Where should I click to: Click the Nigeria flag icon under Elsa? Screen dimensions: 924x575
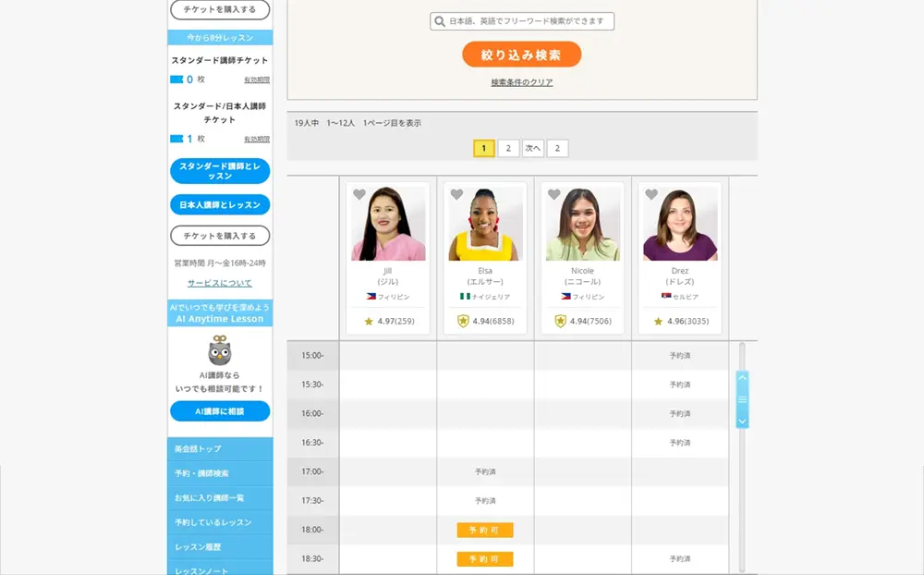pos(465,297)
